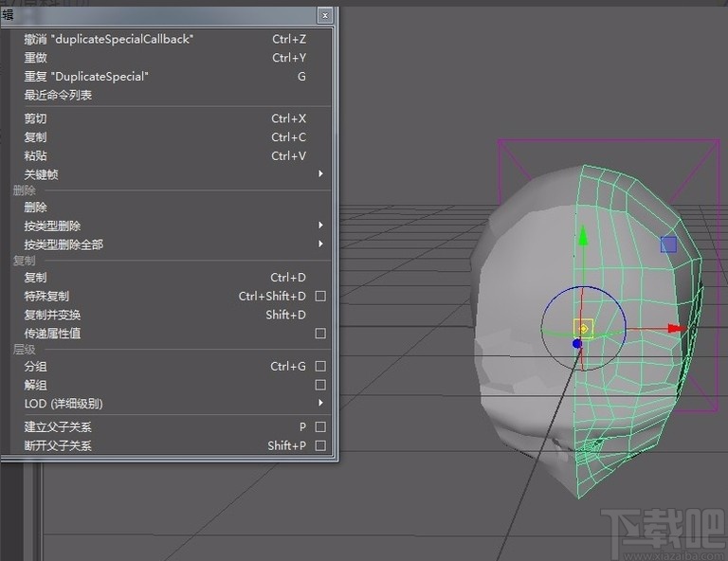Open the option box for 传递属性值
The height and width of the screenshot is (561, 728).
tap(320, 334)
